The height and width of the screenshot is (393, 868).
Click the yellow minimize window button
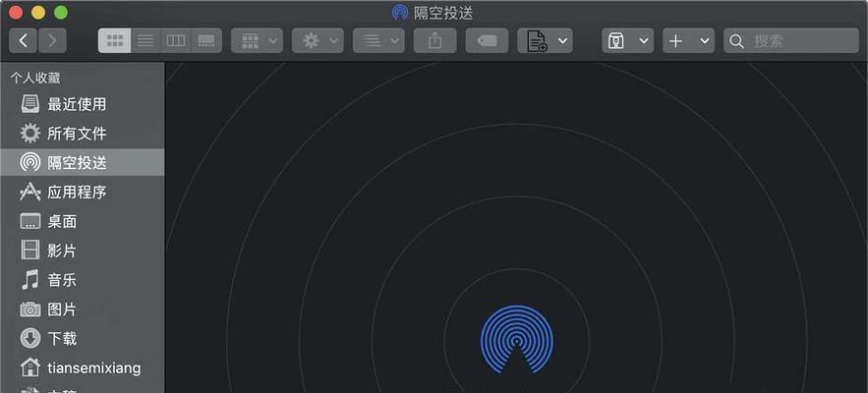point(38,13)
